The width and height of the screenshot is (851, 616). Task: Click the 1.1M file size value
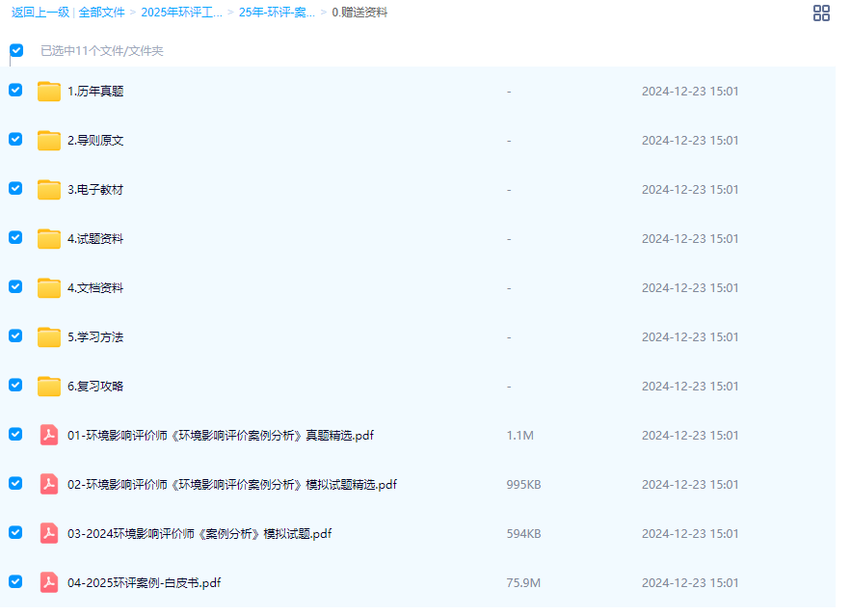click(x=519, y=436)
